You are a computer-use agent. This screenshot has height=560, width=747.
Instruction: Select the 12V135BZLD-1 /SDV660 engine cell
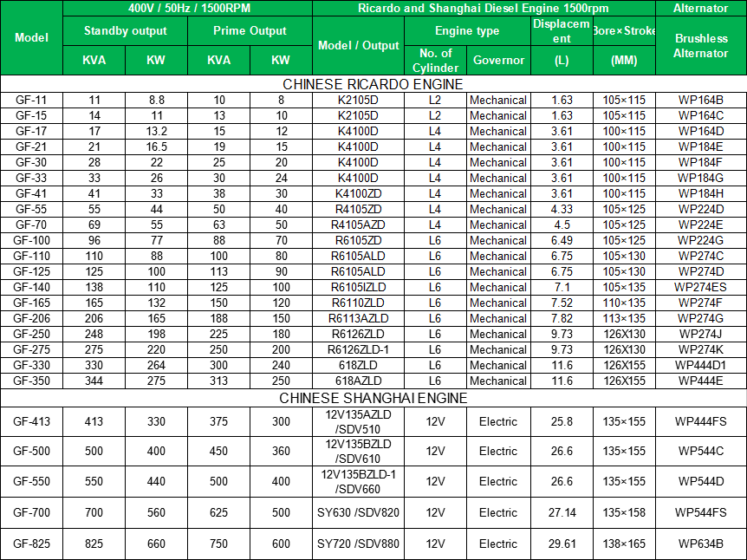(x=358, y=481)
